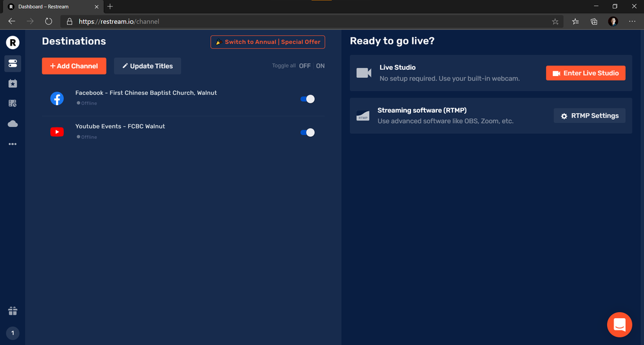Click the address bar URL field
Screen dimensions: 644x345
tap(310, 22)
